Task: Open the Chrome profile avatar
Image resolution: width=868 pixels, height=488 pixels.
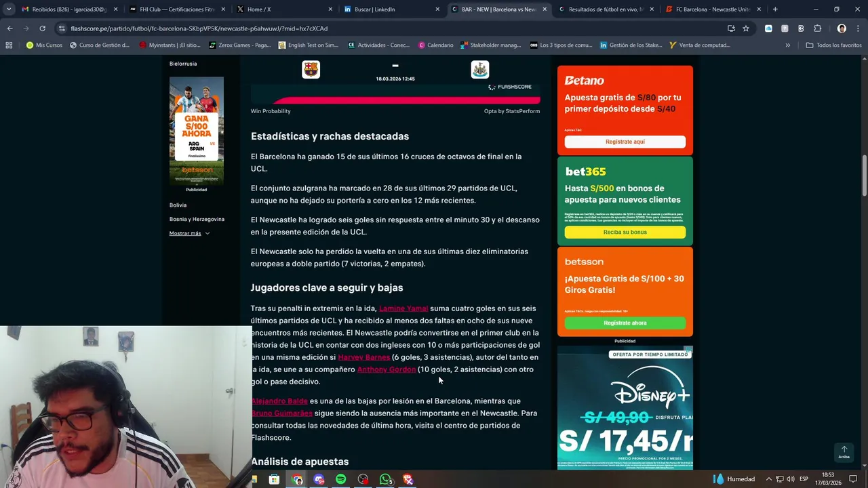Action: click(842, 28)
